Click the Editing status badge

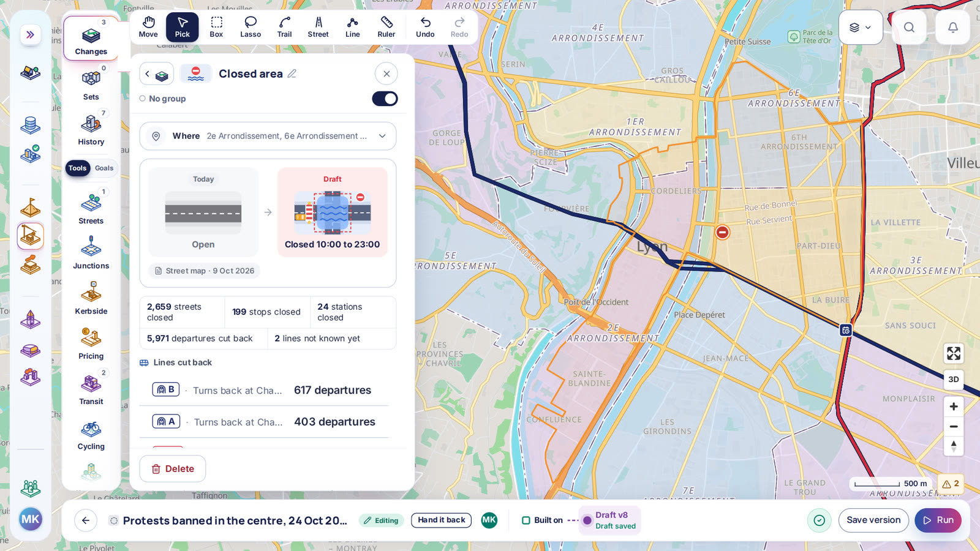pyautogui.click(x=381, y=520)
